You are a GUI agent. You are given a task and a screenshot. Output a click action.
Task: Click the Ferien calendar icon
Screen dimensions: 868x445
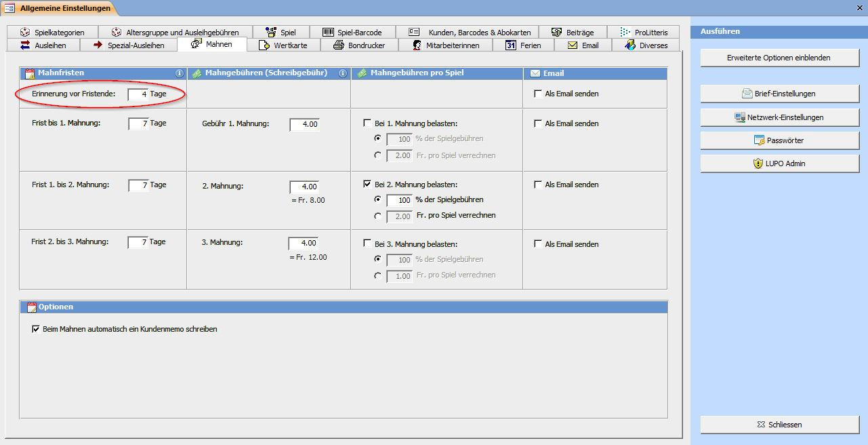coord(511,45)
